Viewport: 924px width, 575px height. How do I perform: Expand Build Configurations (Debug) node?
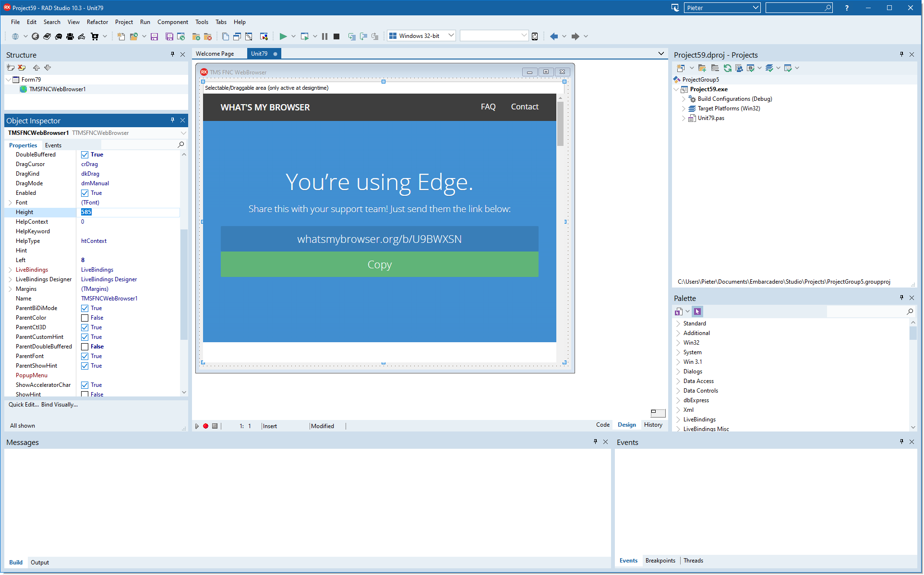(x=684, y=99)
